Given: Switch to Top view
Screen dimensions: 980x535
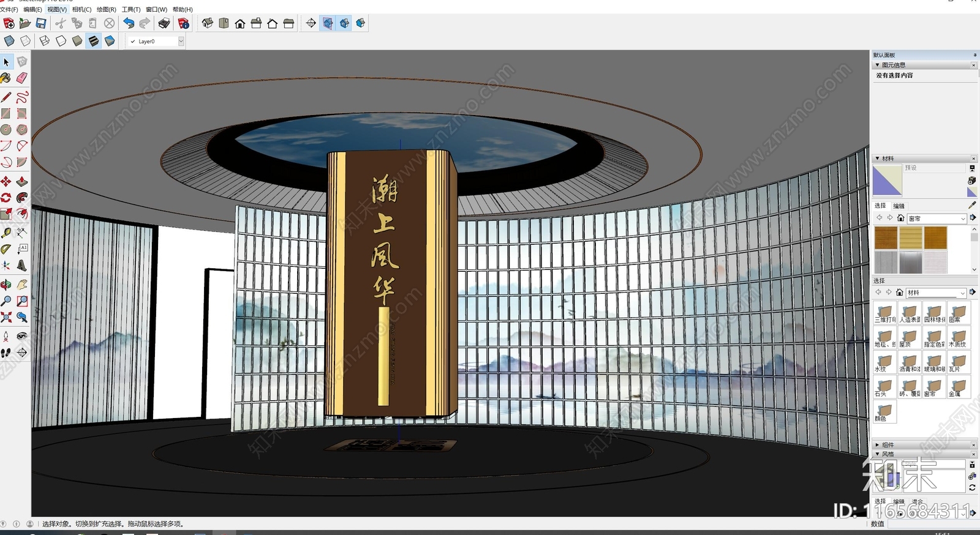Looking at the screenshot, I should point(224,23).
